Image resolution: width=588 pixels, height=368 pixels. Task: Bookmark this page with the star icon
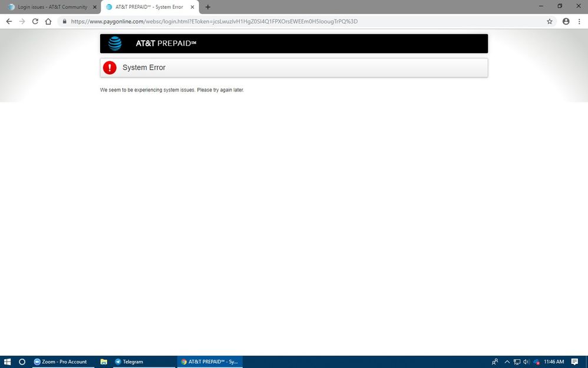550,21
